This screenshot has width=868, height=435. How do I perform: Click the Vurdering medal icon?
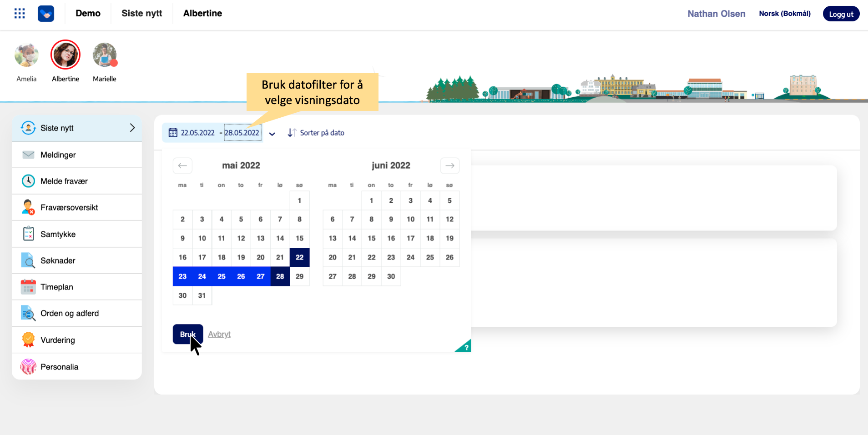tap(28, 340)
